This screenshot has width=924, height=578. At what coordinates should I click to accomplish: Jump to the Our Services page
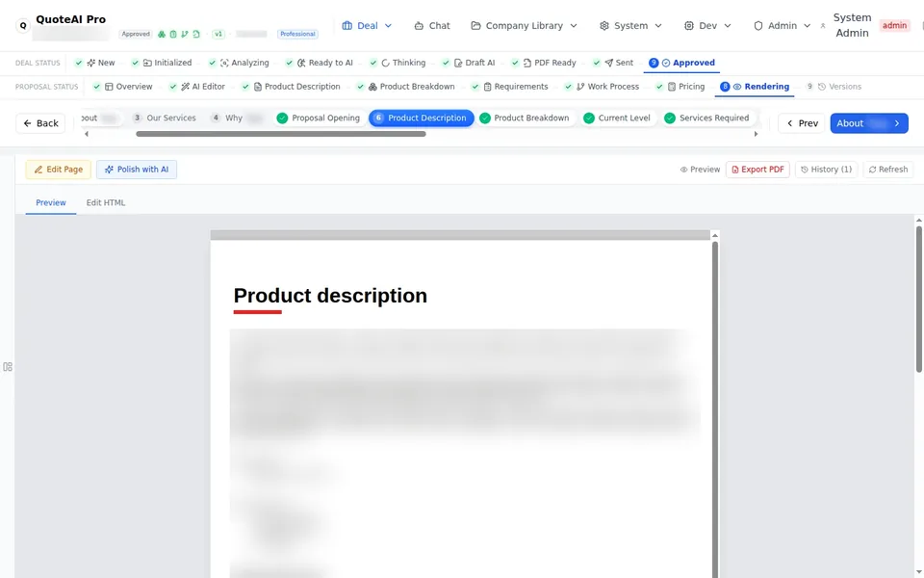pos(164,118)
